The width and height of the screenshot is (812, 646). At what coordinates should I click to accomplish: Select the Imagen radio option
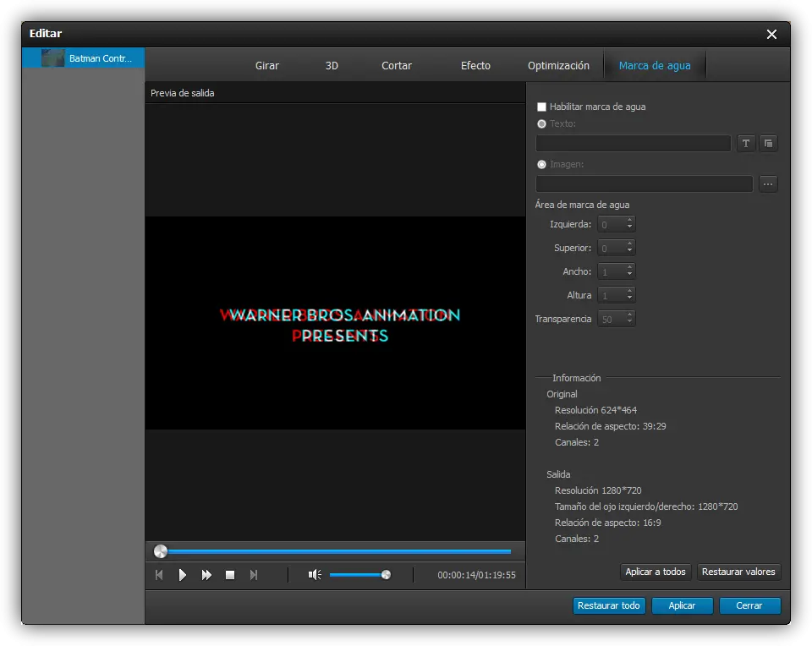pos(542,165)
